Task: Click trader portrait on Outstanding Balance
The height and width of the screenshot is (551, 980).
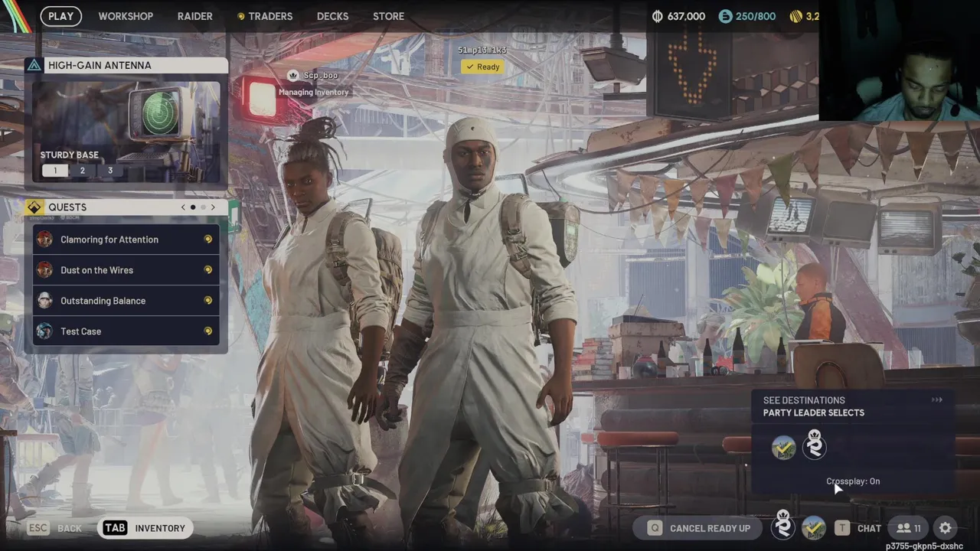Action: pyautogui.click(x=45, y=301)
